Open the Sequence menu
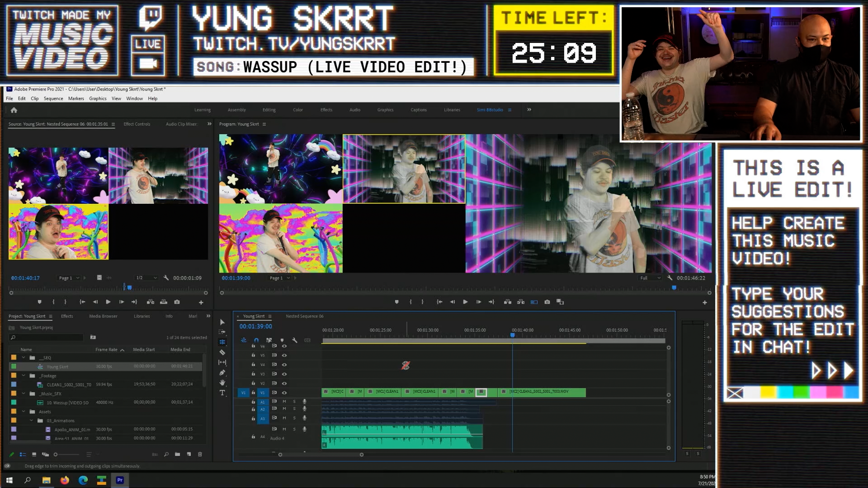Viewport: 868px width, 488px height. 53,99
